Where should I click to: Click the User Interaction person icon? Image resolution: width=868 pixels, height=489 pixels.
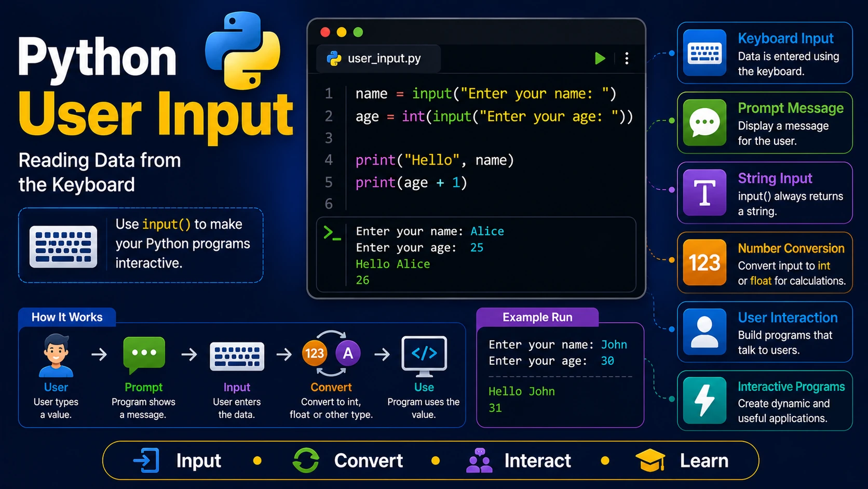tap(704, 332)
